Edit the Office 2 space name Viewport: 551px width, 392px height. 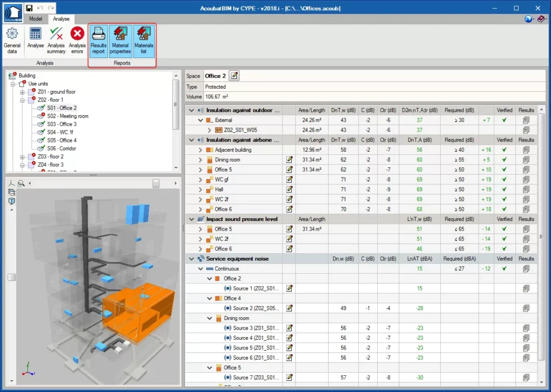[235, 76]
